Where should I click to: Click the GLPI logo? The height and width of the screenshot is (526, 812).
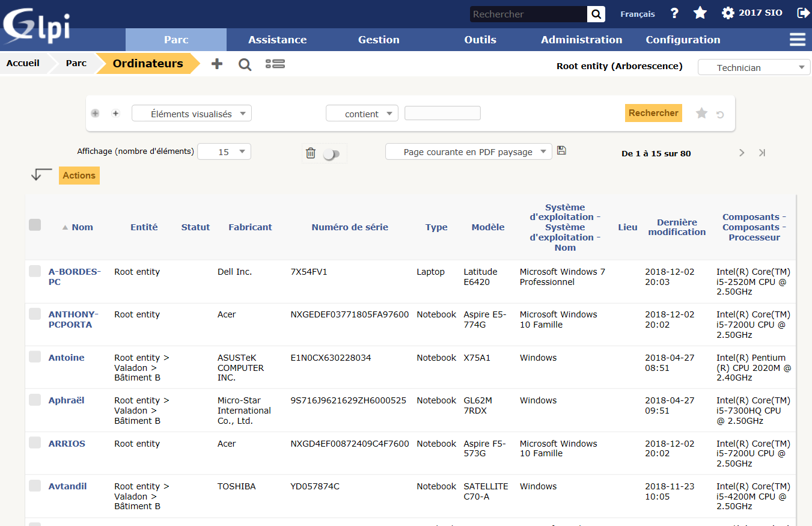click(37, 26)
